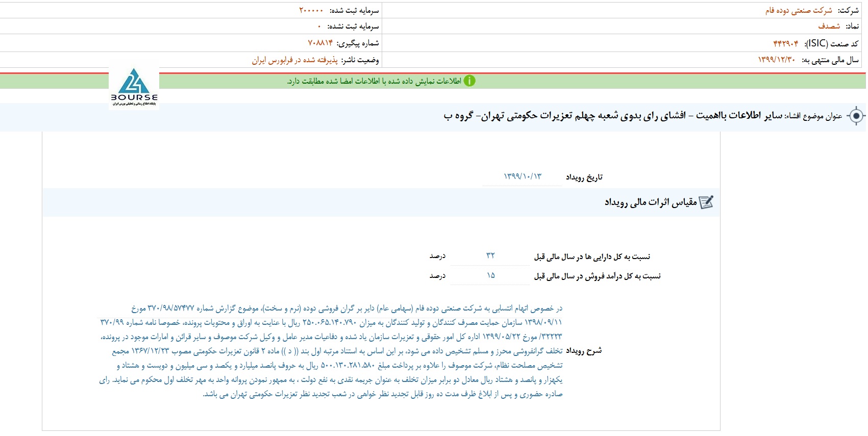The height and width of the screenshot is (436, 868).
Task: Click the event date field ۱۳۹۹/۱۰/۱۳
Action: 522,176
